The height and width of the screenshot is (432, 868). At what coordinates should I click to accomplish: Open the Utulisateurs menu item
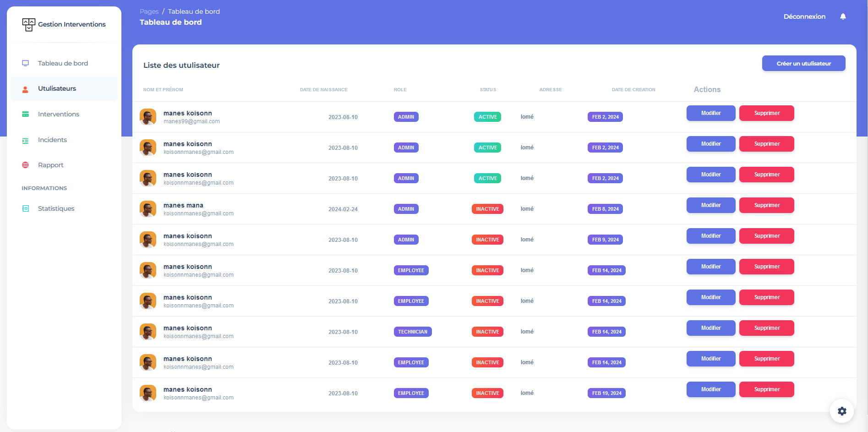coord(57,88)
